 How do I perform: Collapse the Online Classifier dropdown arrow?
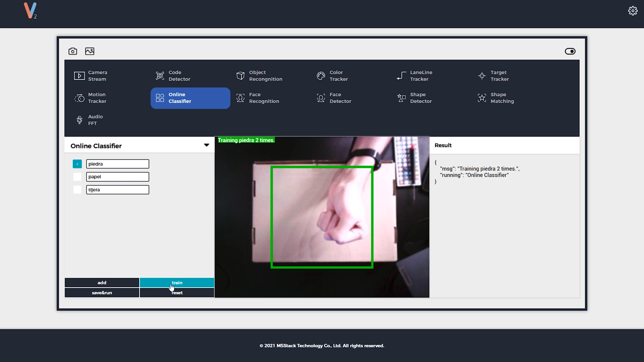[x=206, y=145]
